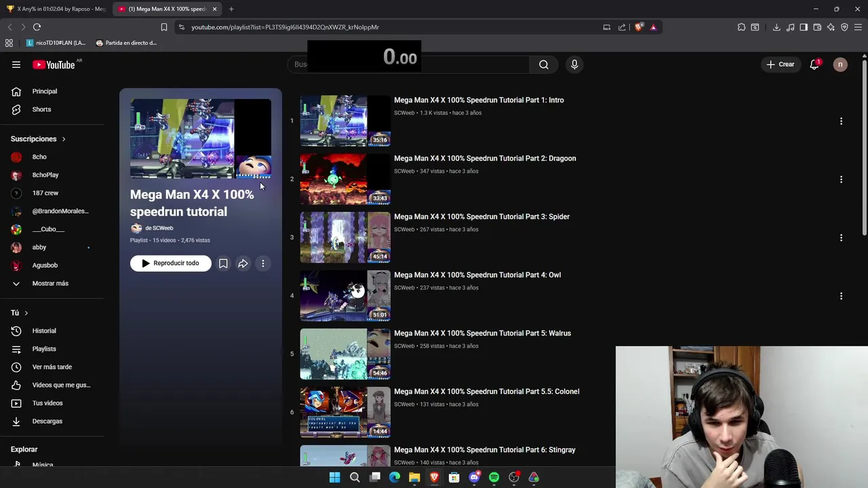Open a new browser tab
The image size is (868, 488).
pos(231,9)
